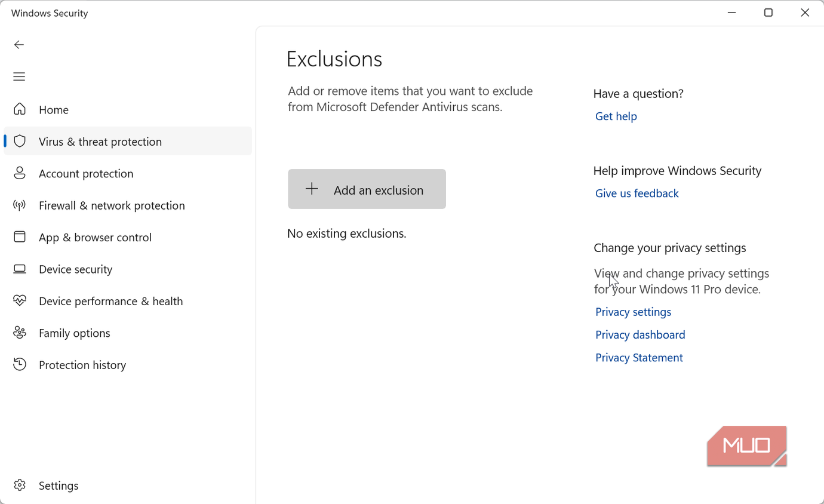Open the hamburger navigation menu
Viewport: 824px width, 504px height.
[x=19, y=76]
